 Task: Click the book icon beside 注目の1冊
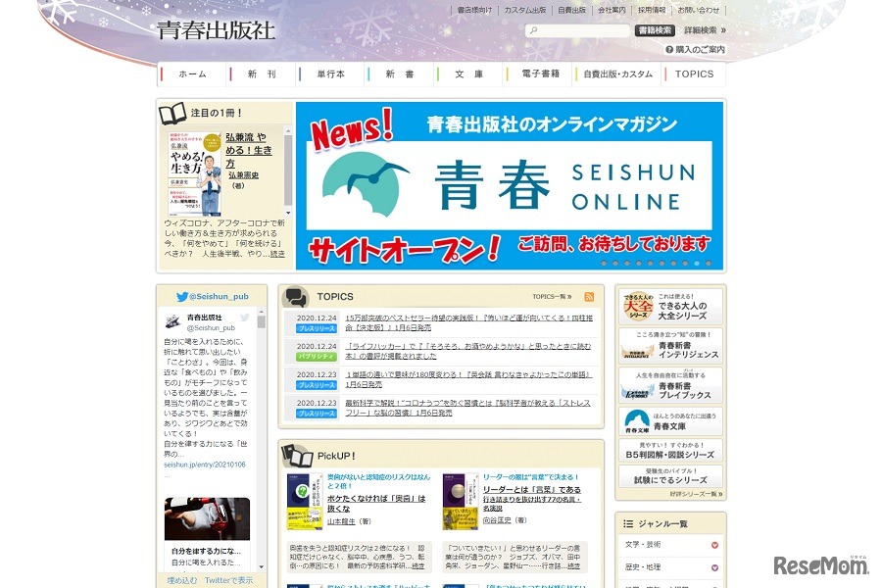point(172,112)
